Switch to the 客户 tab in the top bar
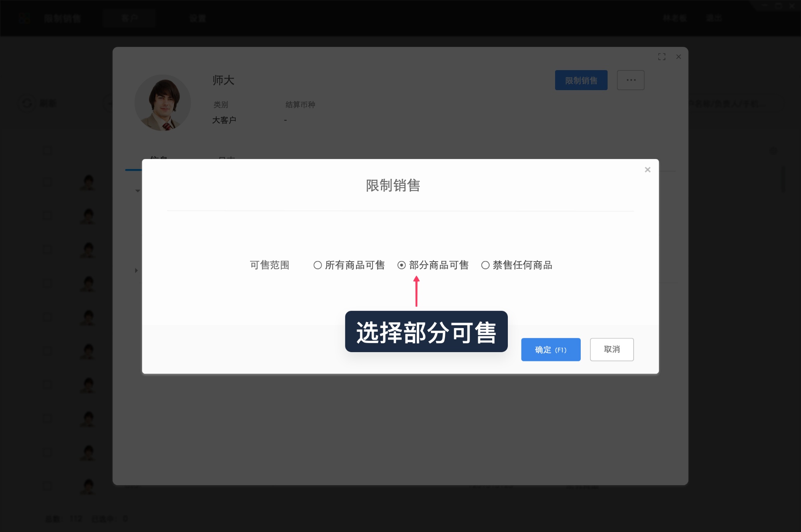Screen dimensions: 801x532 129,18
